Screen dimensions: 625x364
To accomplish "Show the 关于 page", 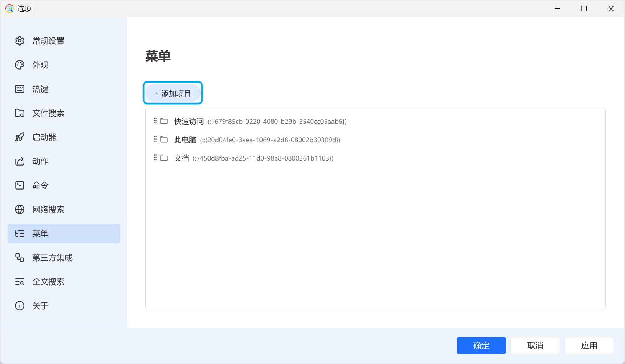I will tap(64, 306).
